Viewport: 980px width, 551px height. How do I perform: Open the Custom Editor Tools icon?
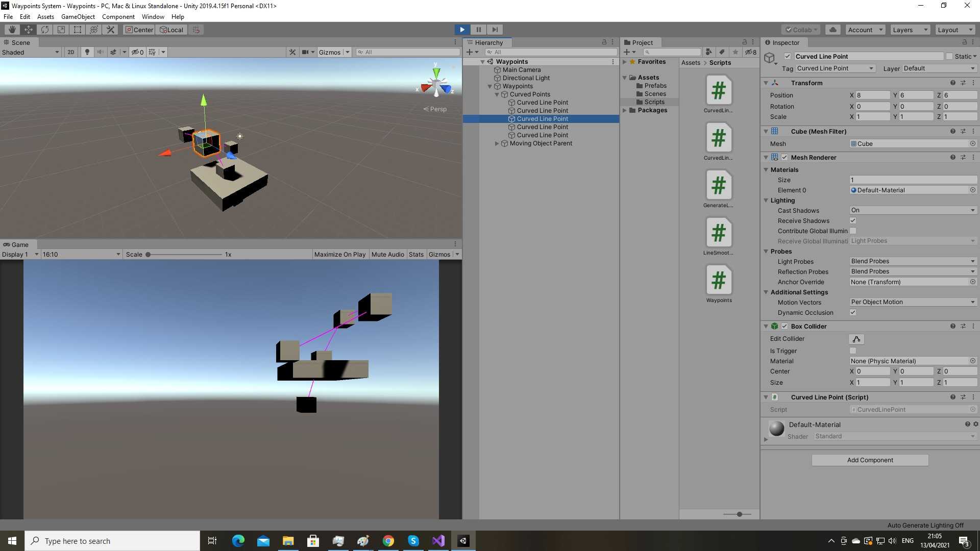[110, 29]
